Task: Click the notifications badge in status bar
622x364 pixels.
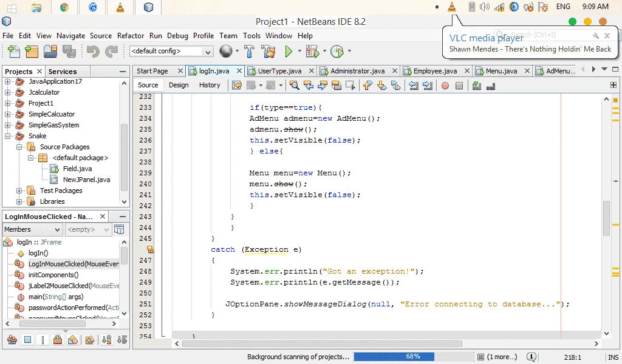Action: click(531, 357)
